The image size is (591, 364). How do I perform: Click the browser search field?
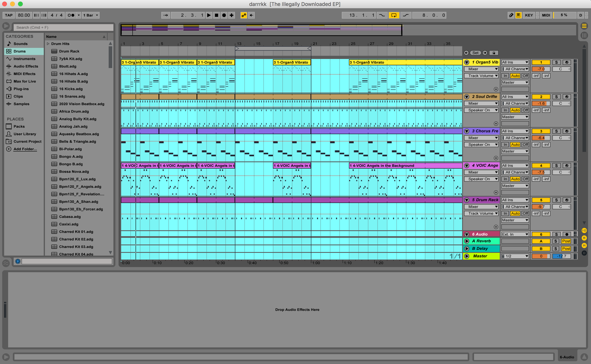(63, 27)
